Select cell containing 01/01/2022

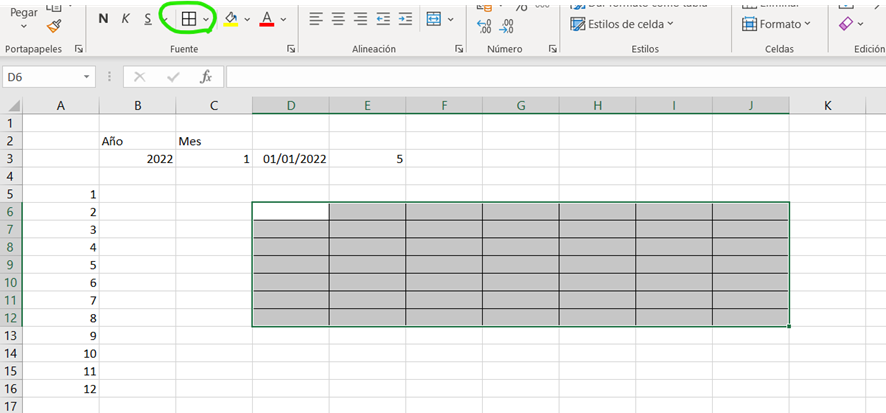coord(290,159)
